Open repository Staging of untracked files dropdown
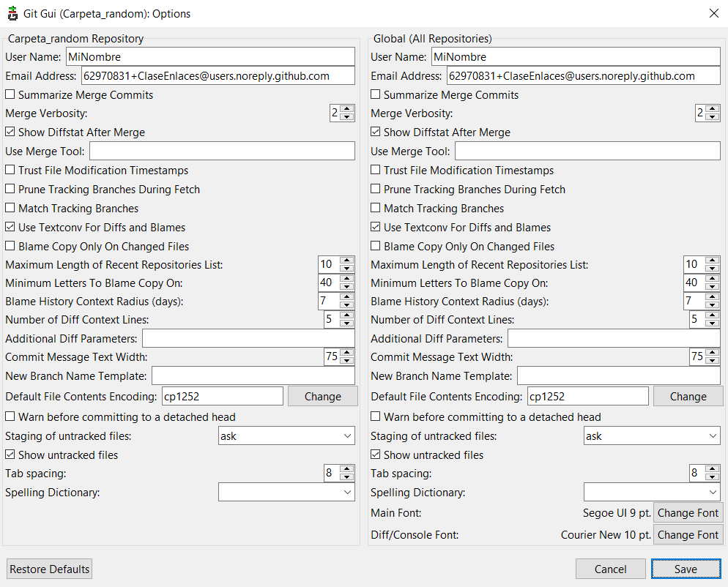Screen dimensions: 728x587 point(286,436)
